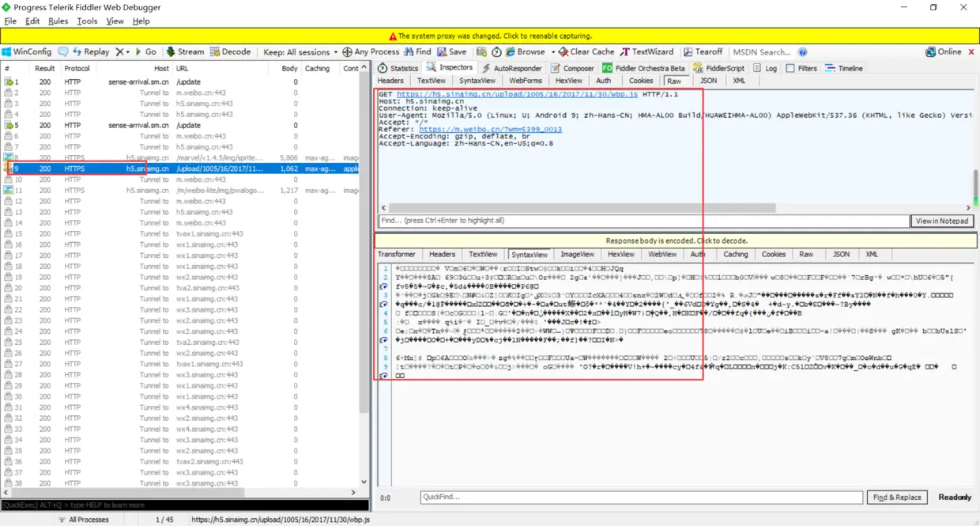The image size is (980, 526).
Task: Click the request Find text field
Action: (643, 221)
